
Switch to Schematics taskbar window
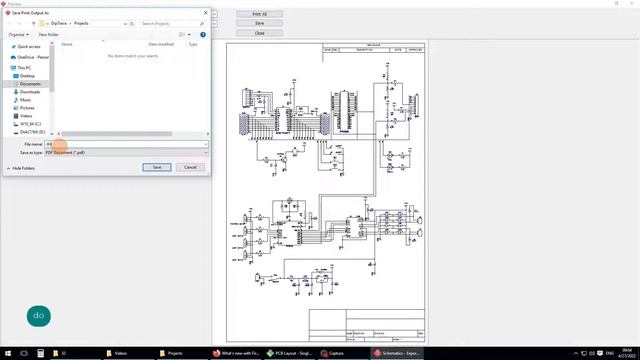click(x=397, y=353)
